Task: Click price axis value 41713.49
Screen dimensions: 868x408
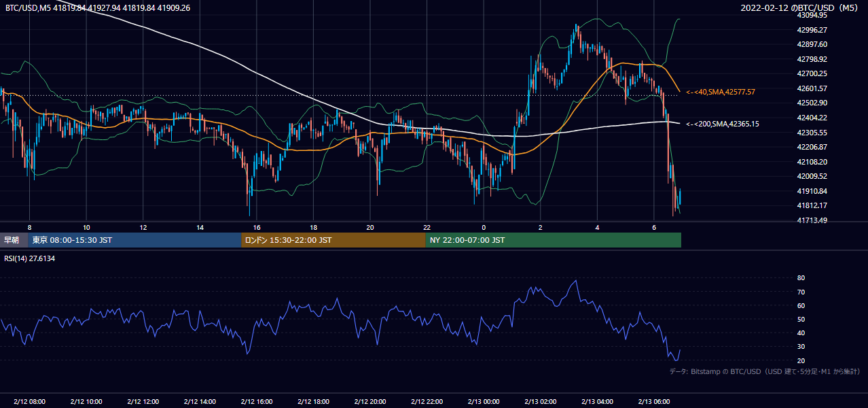Action: pyautogui.click(x=812, y=220)
